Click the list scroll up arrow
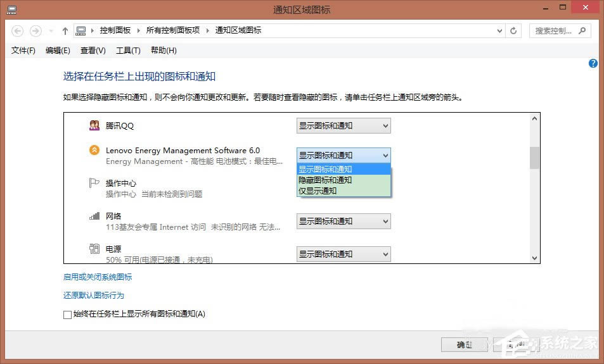The width and height of the screenshot is (604, 364). [x=534, y=118]
